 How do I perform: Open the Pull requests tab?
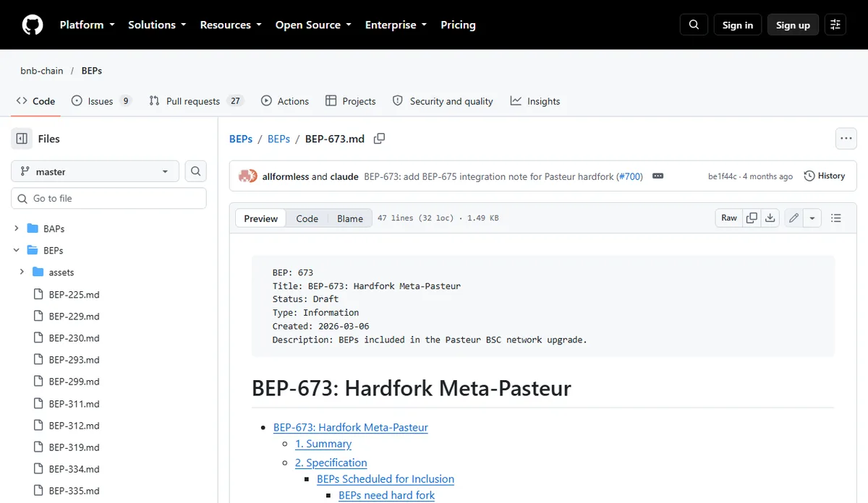(x=196, y=101)
